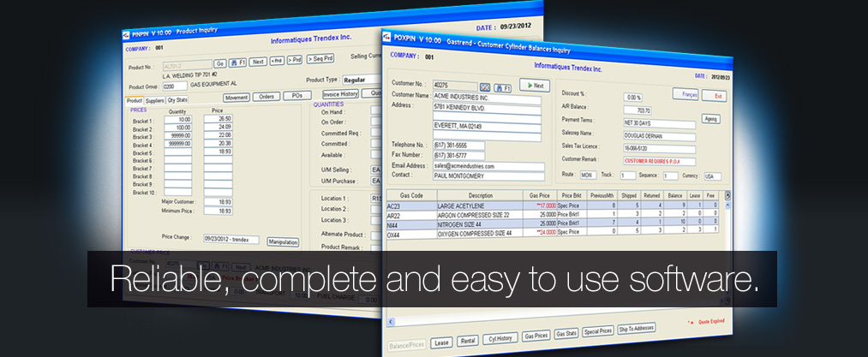
Task: Click Contact field PAUL MONTGOMERY
Action: click(488, 176)
